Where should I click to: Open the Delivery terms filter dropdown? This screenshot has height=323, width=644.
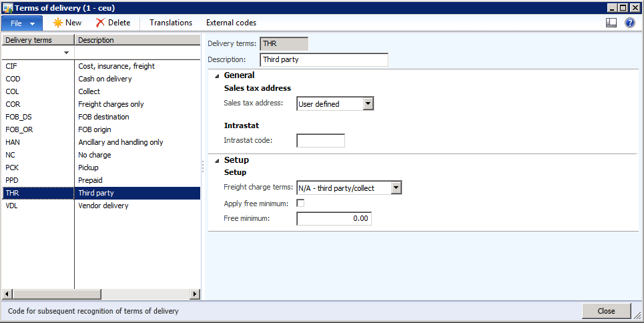point(66,52)
